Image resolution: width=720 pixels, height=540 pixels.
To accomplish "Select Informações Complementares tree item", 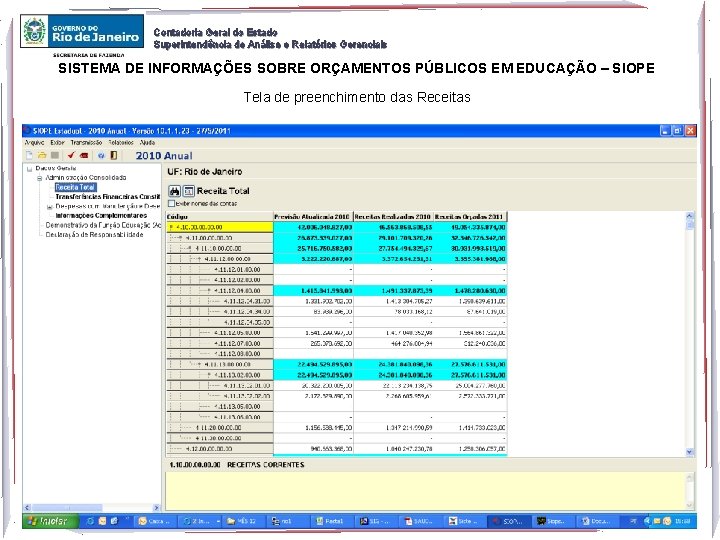I will [101, 216].
